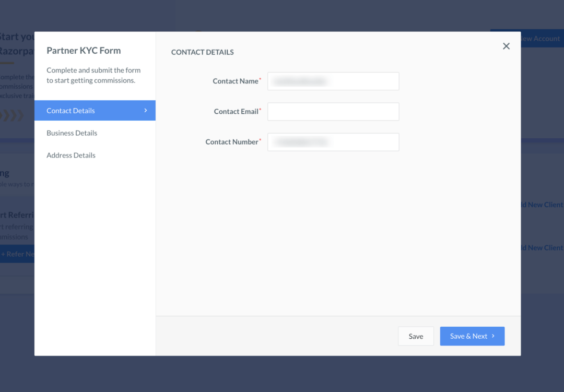
Task: Click the Contact Number field label
Action: click(x=232, y=142)
